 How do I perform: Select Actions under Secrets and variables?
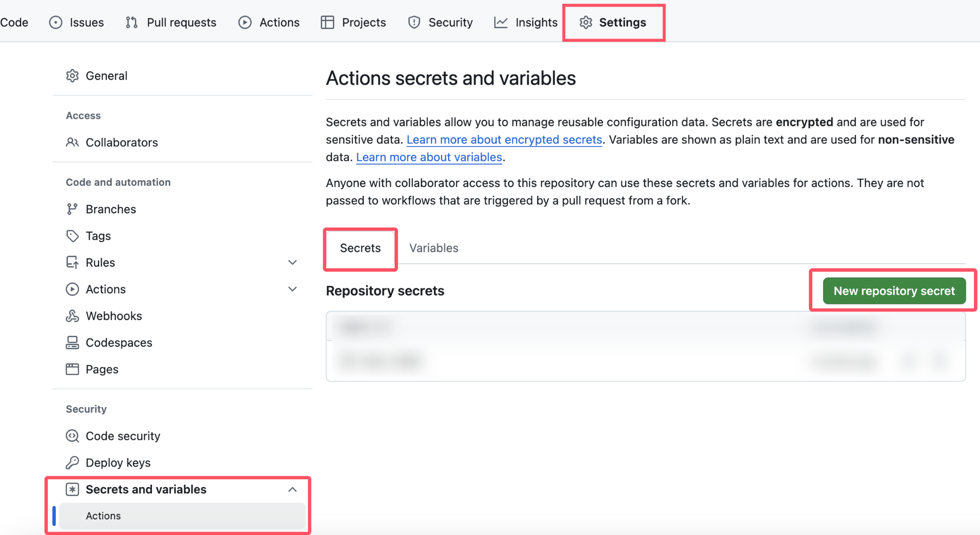103,516
